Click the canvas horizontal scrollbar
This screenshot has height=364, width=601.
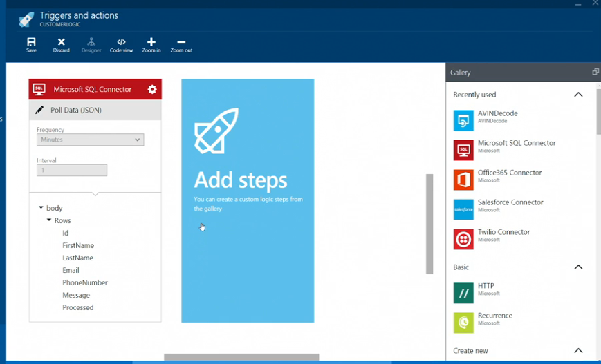point(241,357)
